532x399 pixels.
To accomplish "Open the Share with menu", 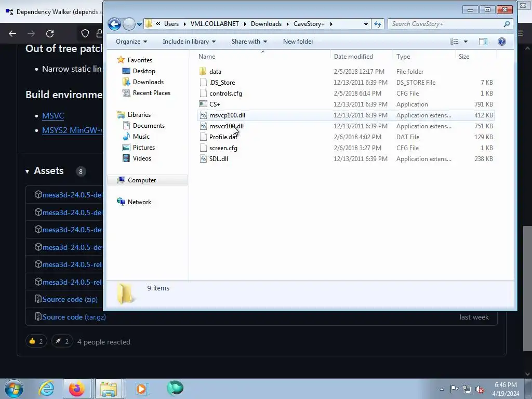I will (x=249, y=42).
